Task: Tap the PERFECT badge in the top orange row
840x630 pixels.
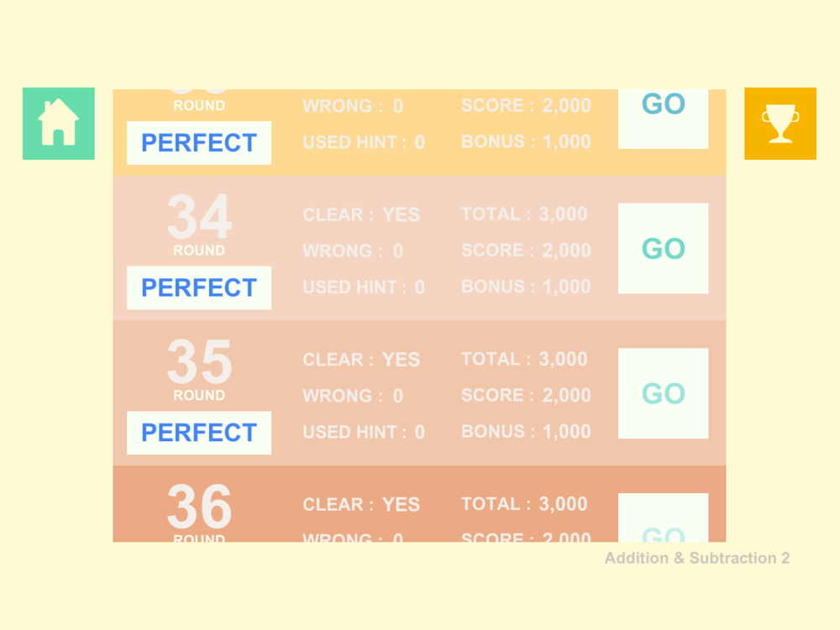Action: 199,143
